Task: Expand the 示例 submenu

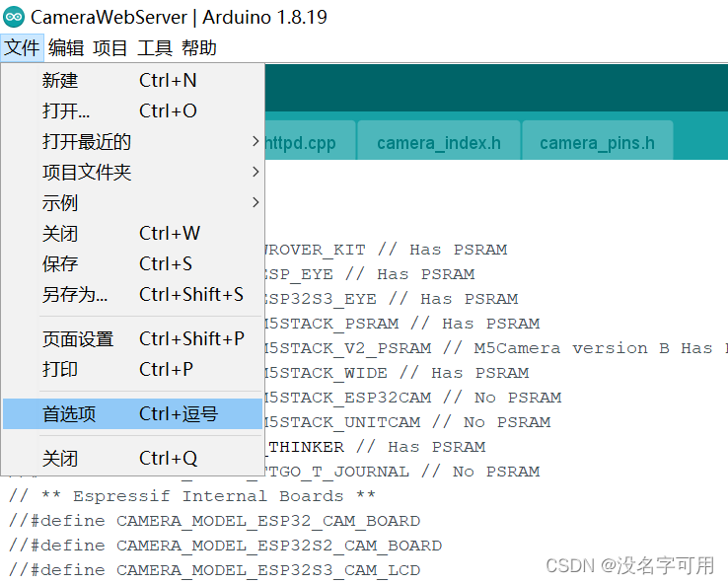Action: (133, 203)
